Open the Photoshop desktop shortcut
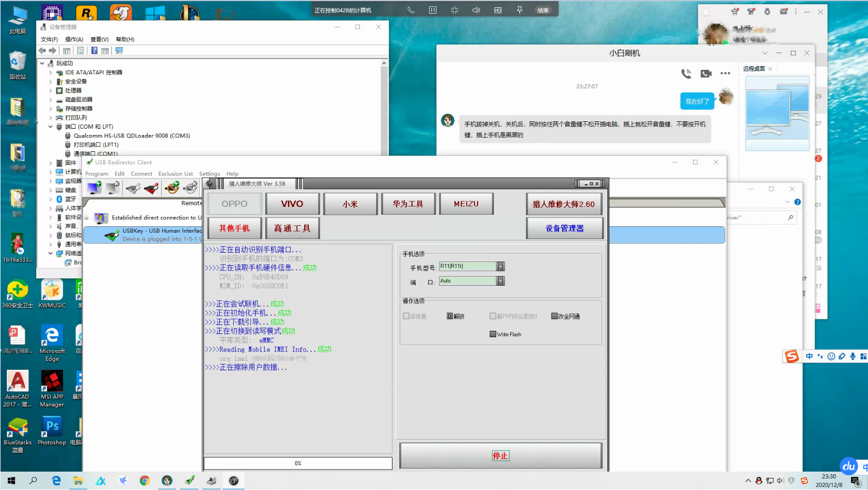Screen dimensions: 868x490 (52, 431)
